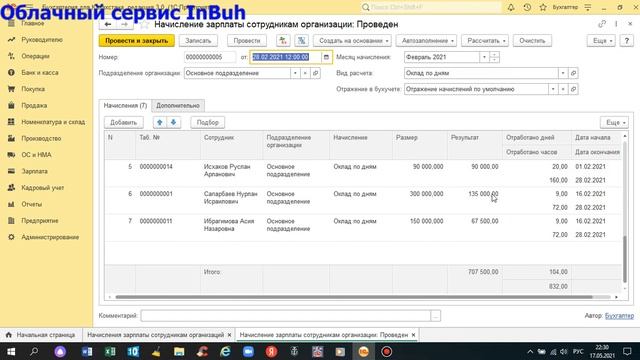Navigate forward with the right arrow
The width and height of the screenshot is (640, 360).
pyautogui.click(x=124, y=24)
